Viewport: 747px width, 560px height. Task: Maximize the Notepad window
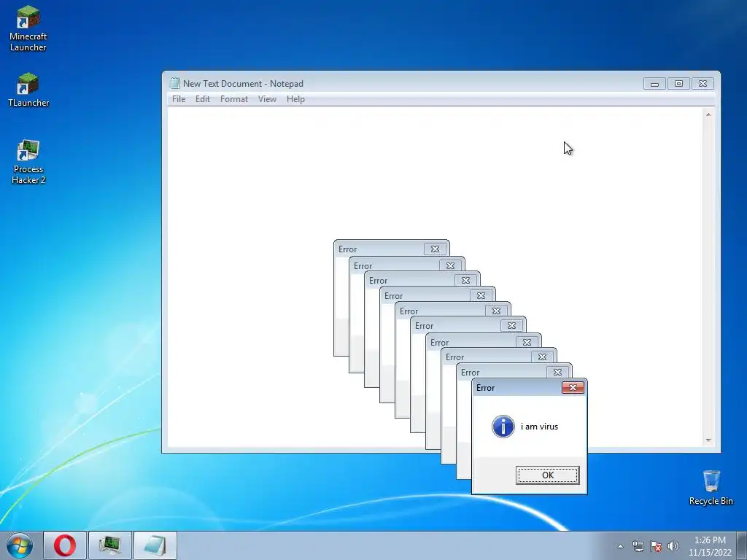(678, 84)
